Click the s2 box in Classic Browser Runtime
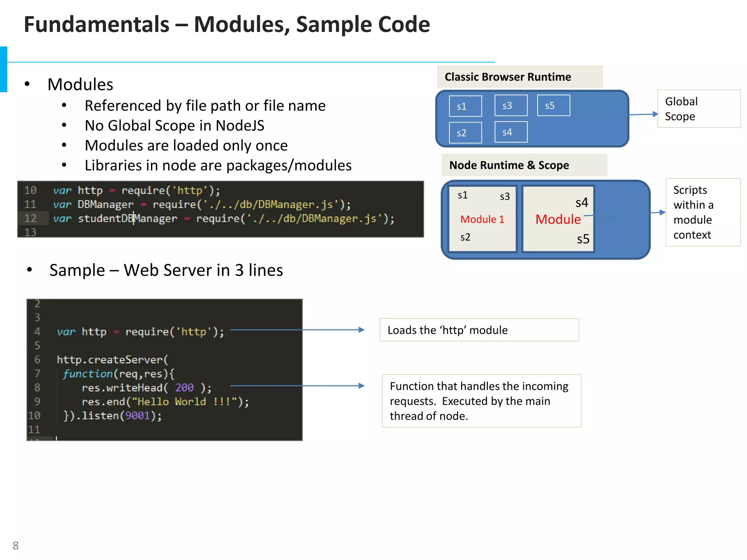Image resolution: width=747 pixels, height=560 pixels. point(465,133)
